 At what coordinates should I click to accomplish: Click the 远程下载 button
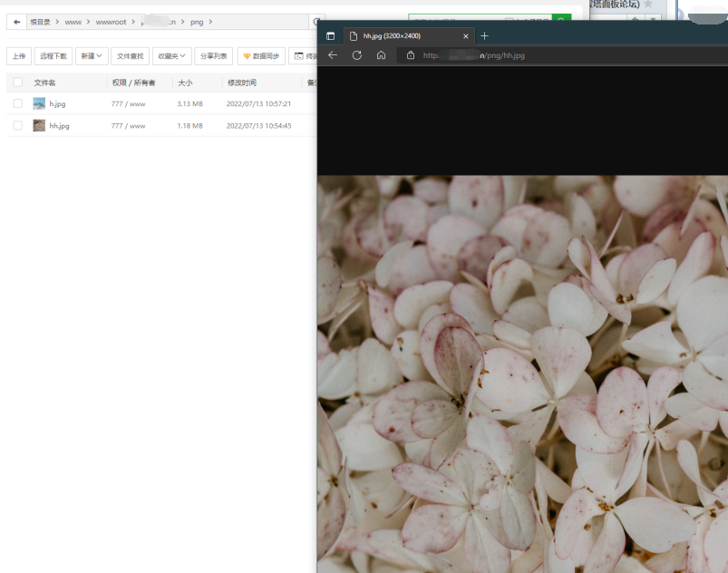pyautogui.click(x=53, y=56)
